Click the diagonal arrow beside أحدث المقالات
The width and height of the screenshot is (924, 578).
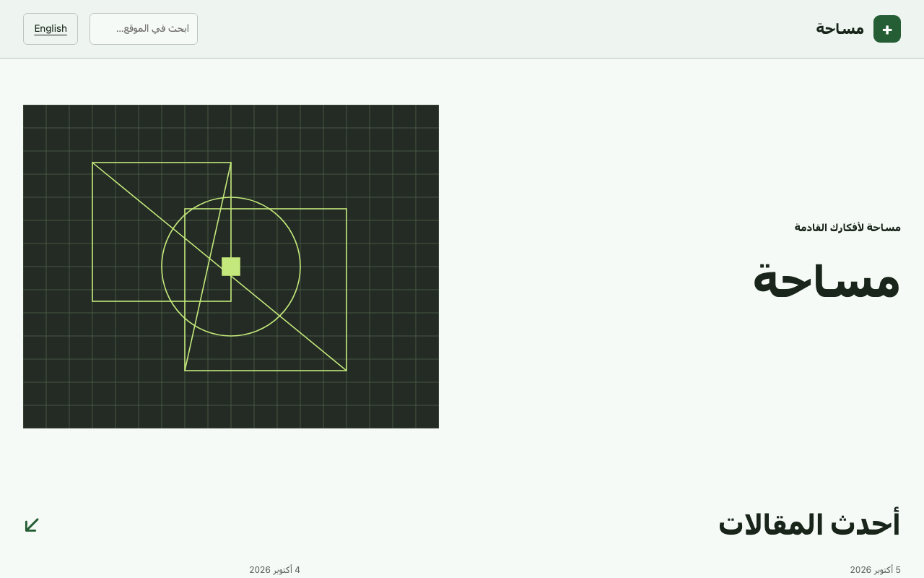point(32,525)
